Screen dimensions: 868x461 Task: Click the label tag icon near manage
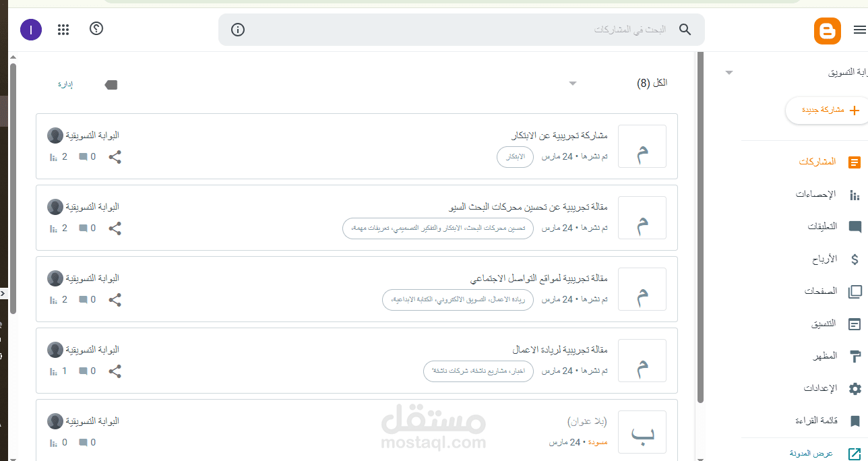point(111,84)
